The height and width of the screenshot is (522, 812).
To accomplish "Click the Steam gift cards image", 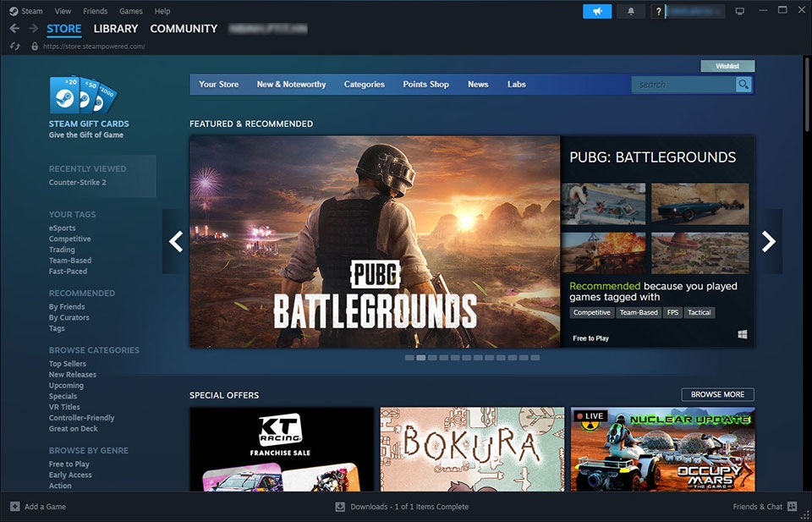I will (x=83, y=95).
